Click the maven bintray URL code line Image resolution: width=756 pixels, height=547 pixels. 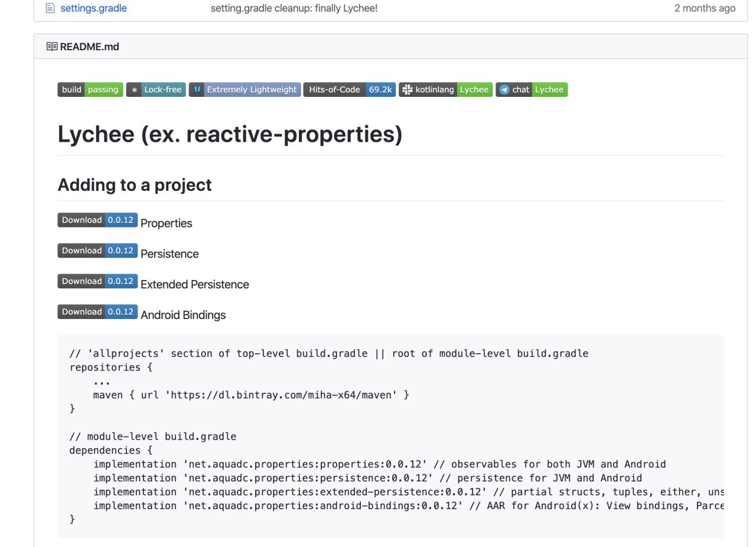tap(251, 395)
